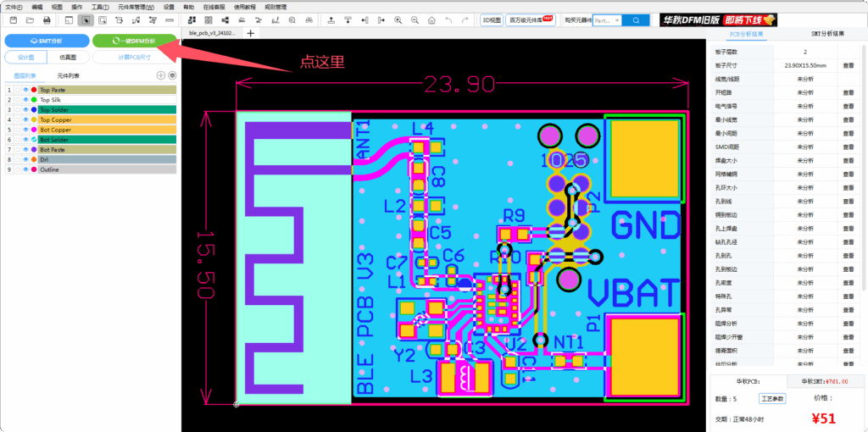Switch to the SMT分析结果 tab

tap(826, 34)
